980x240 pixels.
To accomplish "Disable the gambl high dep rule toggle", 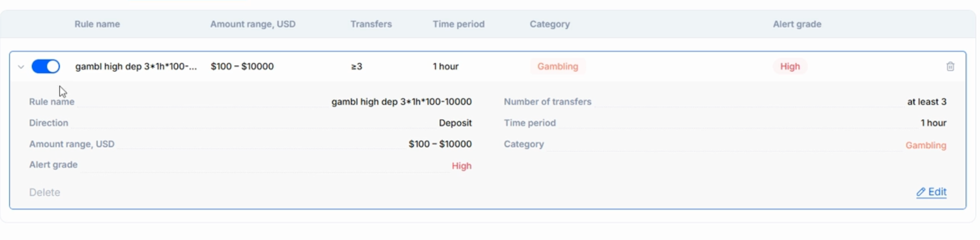I will pos(46,66).
